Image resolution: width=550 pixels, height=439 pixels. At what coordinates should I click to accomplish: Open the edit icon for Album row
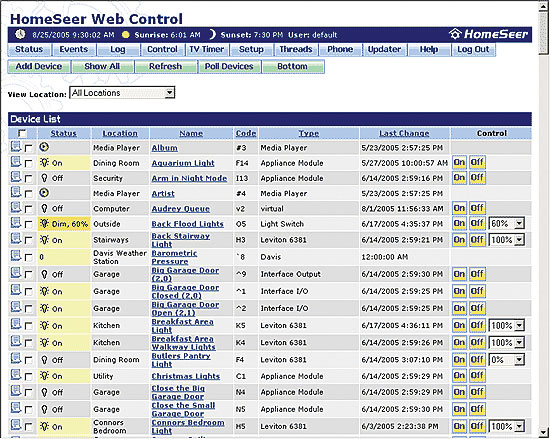pos(15,146)
